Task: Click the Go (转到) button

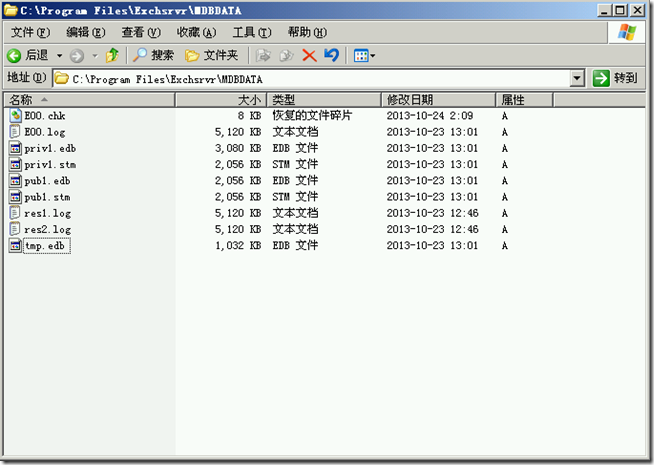Action: [615, 78]
